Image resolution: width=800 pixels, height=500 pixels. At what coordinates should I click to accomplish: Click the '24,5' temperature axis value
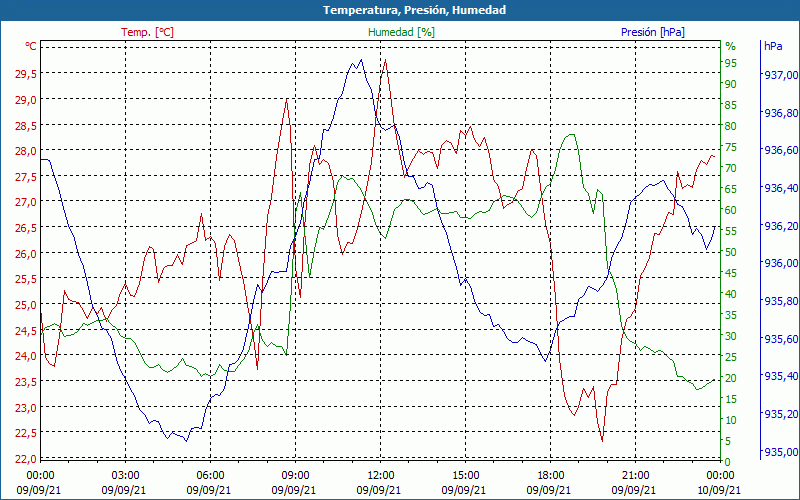click(x=26, y=331)
